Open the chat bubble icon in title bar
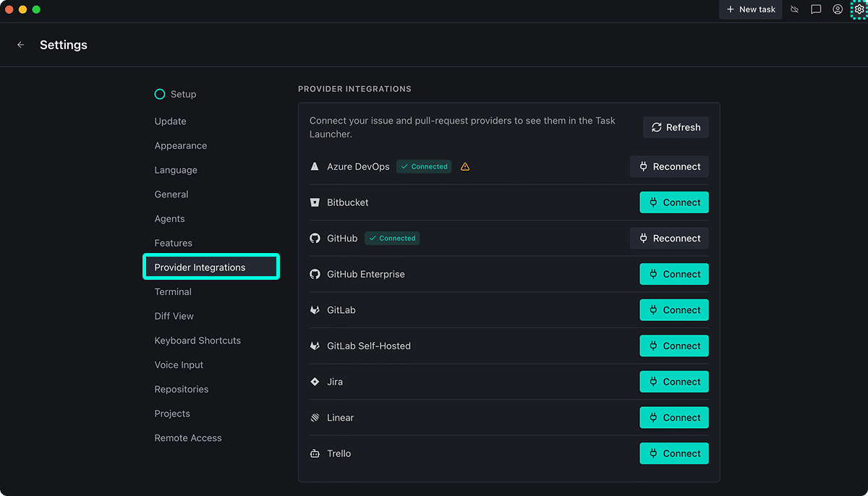Screen dimensions: 868x496 (x=816, y=9)
